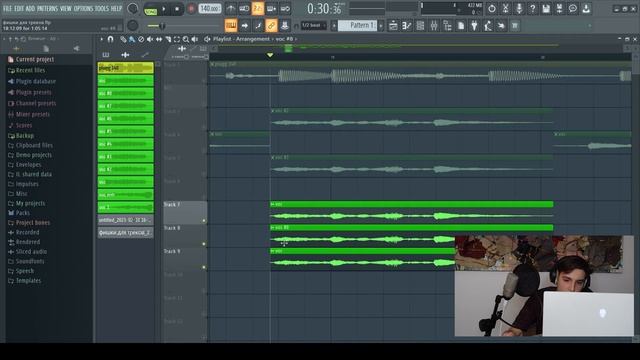Toggle the loop recording button
This screenshot has width=640, height=360.
coord(285,9)
